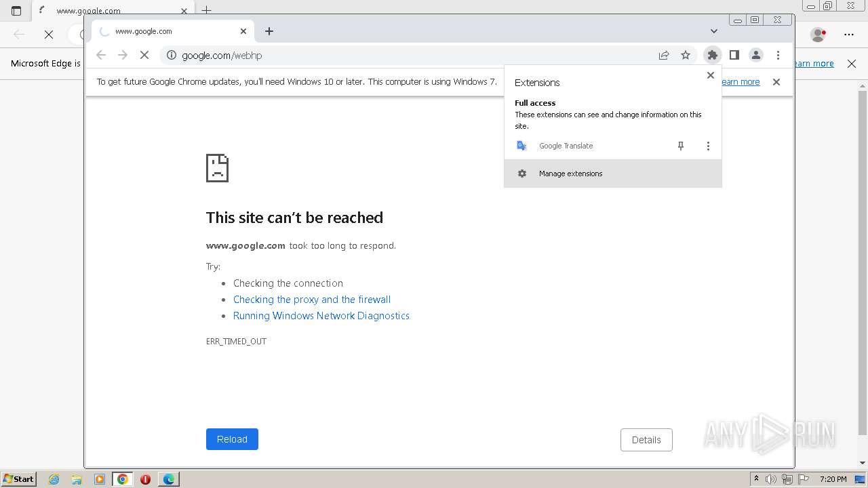Go forward in Chrome
This screenshot has height=488, width=868.
pos(123,55)
